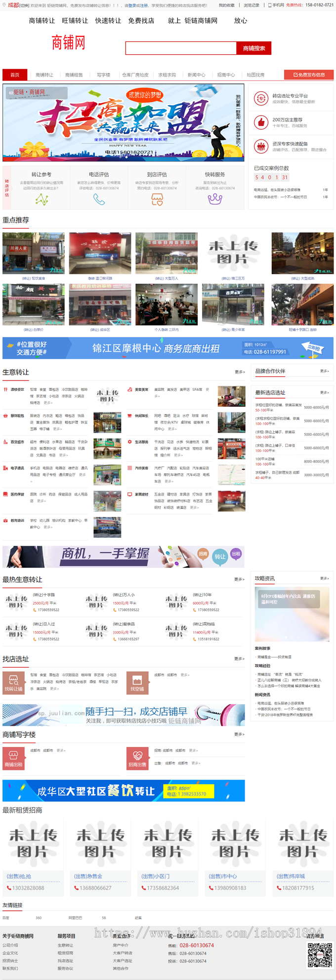This screenshot has height=980, width=336.
Task: Open the 商铺网 logo
Action: point(68,43)
